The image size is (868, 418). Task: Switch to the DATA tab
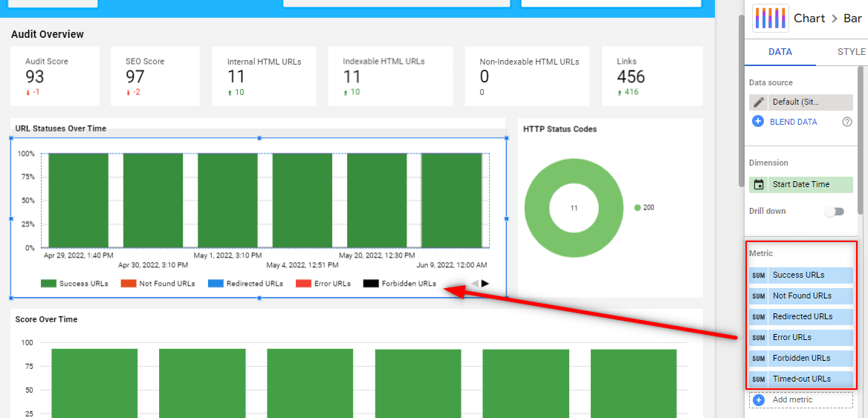(780, 52)
